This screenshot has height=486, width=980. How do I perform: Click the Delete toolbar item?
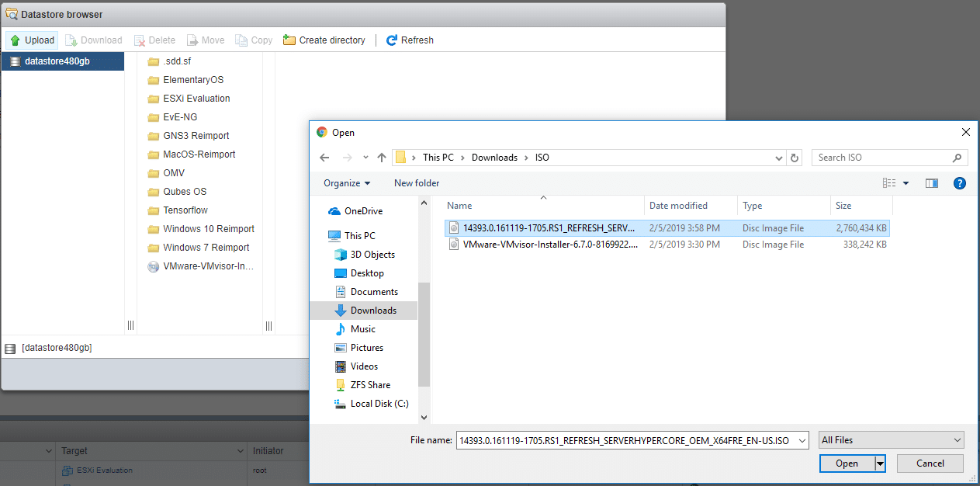tap(154, 40)
